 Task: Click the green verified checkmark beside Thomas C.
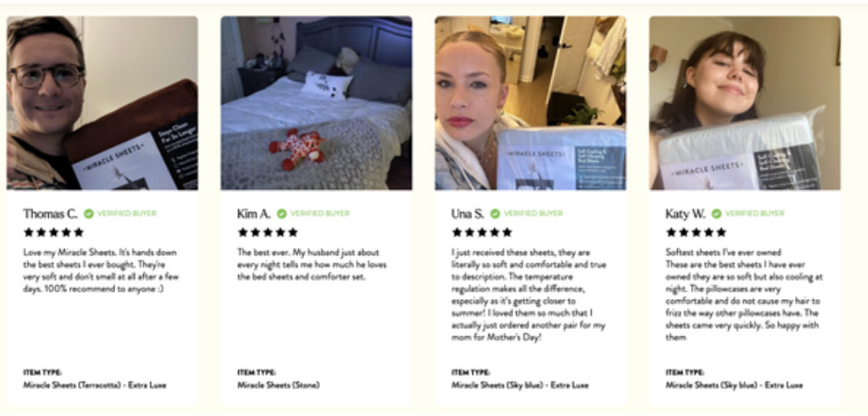pos(89,214)
